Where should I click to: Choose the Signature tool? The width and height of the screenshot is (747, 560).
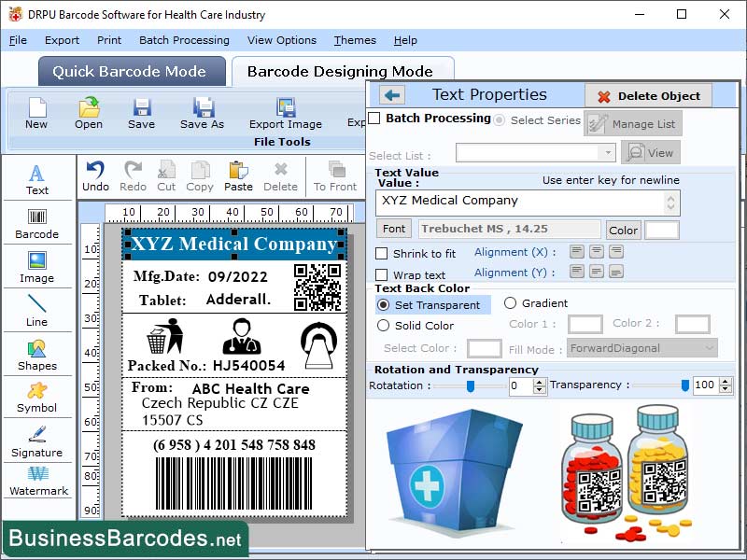(37, 442)
